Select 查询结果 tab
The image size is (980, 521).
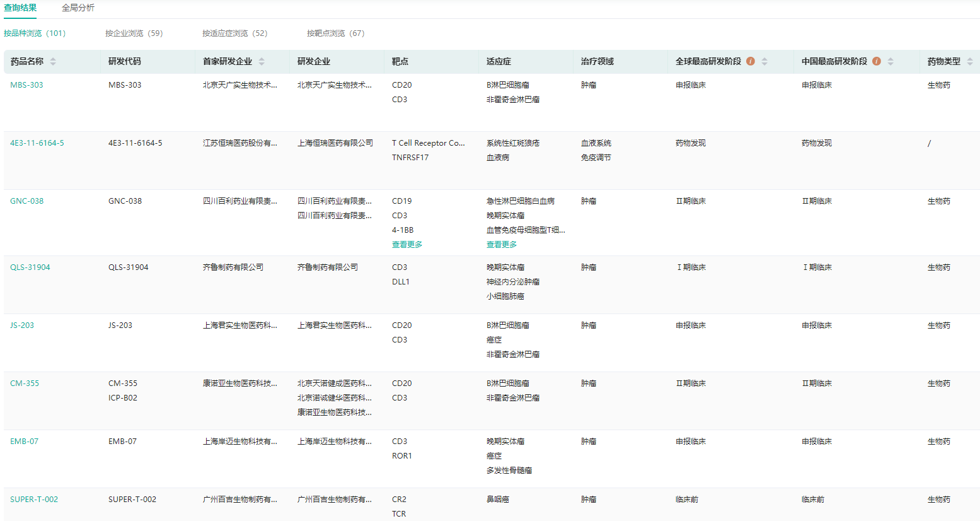click(x=20, y=8)
